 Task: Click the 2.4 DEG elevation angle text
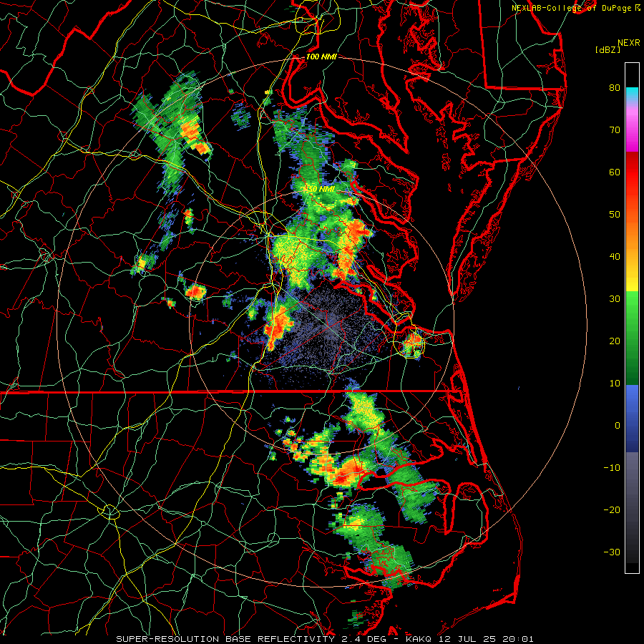[x=366, y=639]
